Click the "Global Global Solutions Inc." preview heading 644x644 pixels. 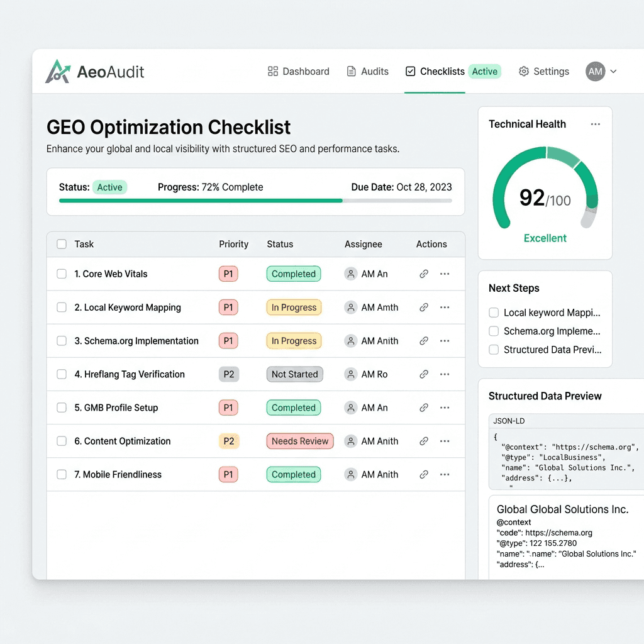[x=563, y=509]
